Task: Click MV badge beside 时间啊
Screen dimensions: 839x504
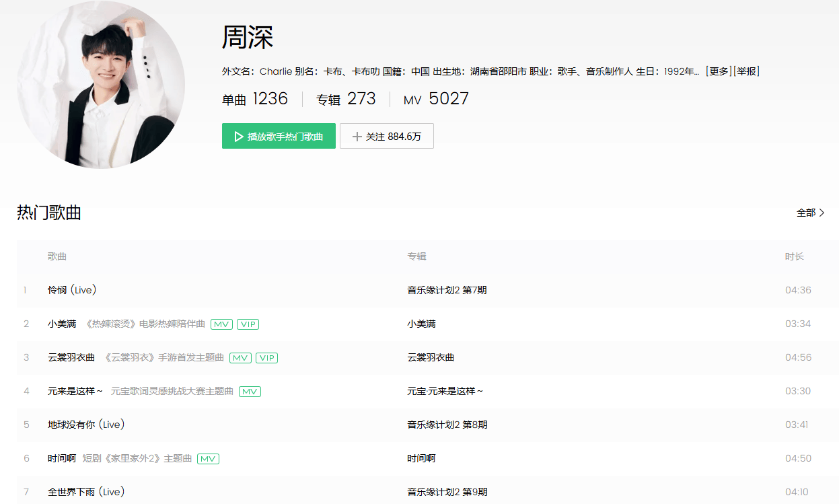Action: click(209, 459)
